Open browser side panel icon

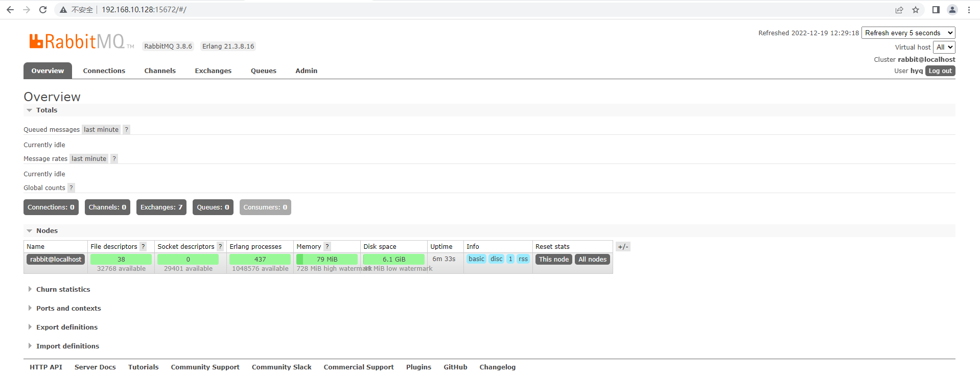(x=936, y=10)
